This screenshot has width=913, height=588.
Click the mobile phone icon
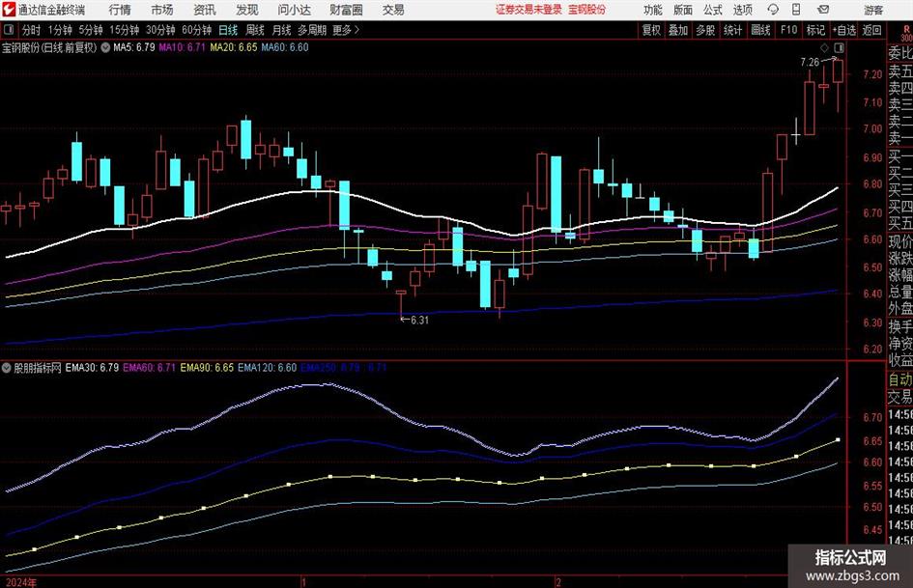click(x=796, y=10)
